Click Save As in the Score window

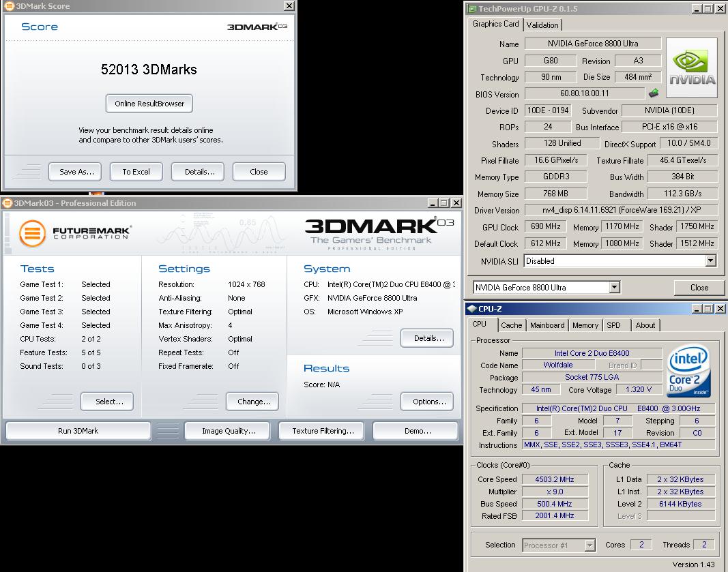[76, 172]
